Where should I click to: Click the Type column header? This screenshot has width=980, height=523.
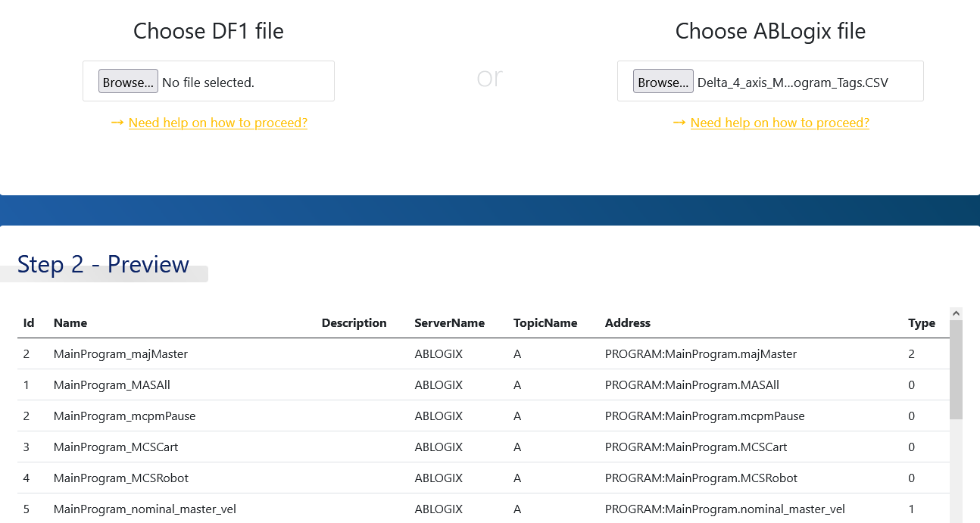pos(922,322)
